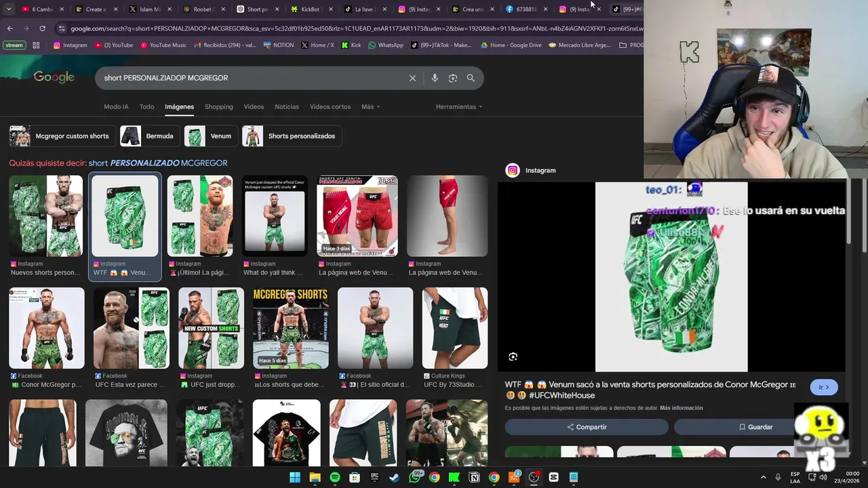Open Steam from the taskbar
The image size is (868, 488).
(x=394, y=477)
